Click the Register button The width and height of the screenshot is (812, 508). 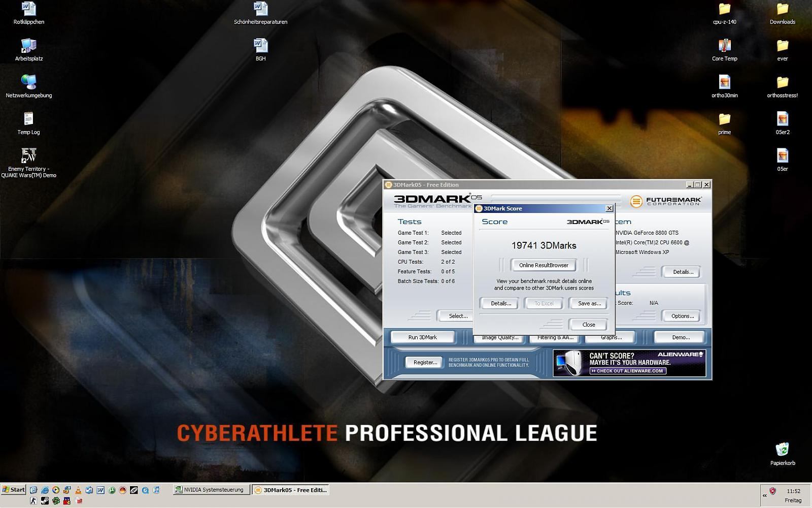425,362
